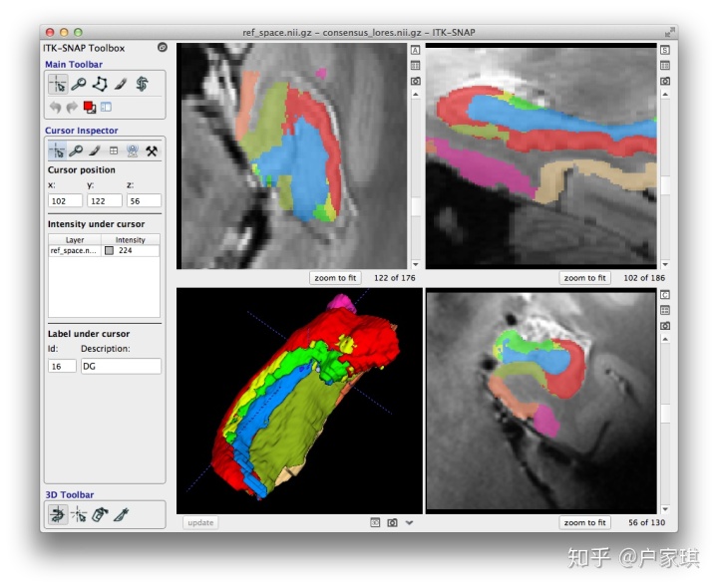Click the 56 of 130 slice indicator
Viewport: 718px width, 588px height.
[646, 522]
